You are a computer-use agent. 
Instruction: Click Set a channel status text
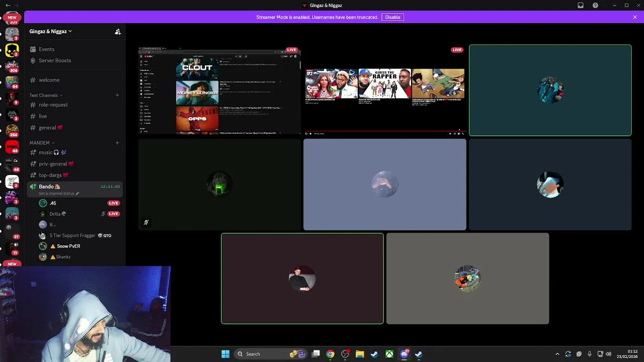coord(56,194)
